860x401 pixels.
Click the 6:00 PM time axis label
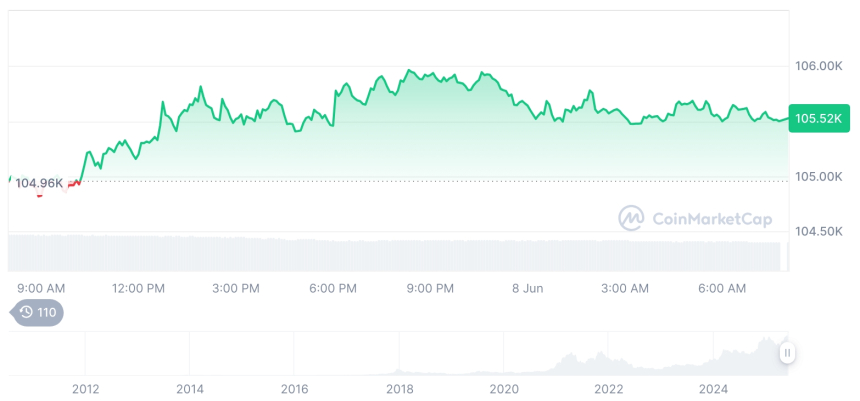coord(333,288)
